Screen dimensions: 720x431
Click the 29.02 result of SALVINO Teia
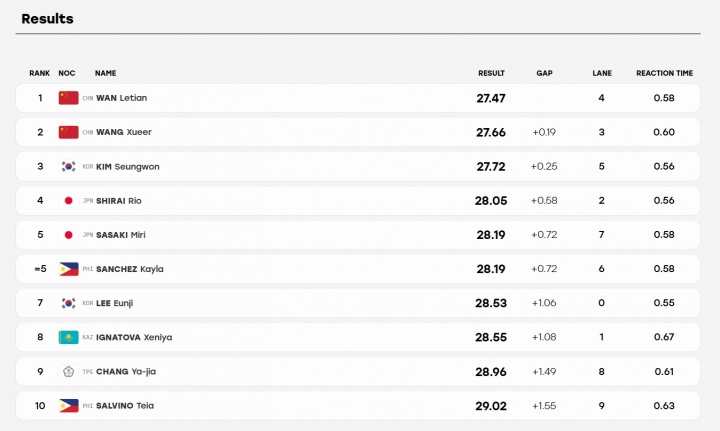tap(491, 406)
